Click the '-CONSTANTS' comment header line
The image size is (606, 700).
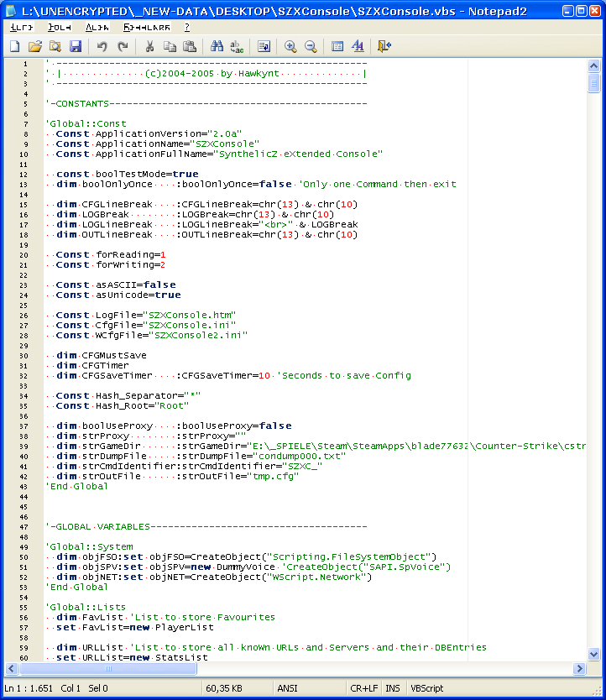(x=206, y=103)
